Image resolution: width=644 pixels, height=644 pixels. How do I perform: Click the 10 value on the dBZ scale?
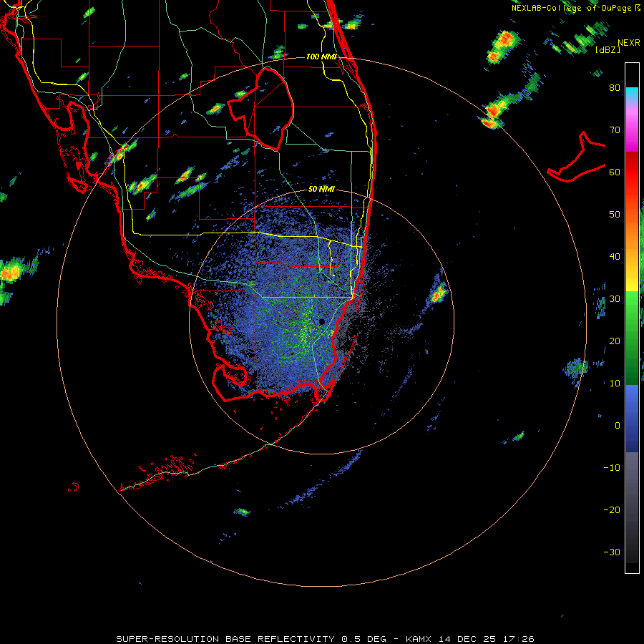coord(615,384)
